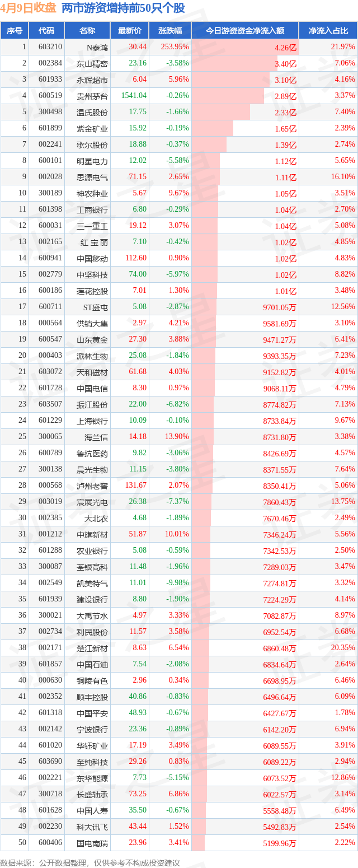358x868 pixels.
Task: Select stock name 永辉超市
Action: click(x=92, y=80)
